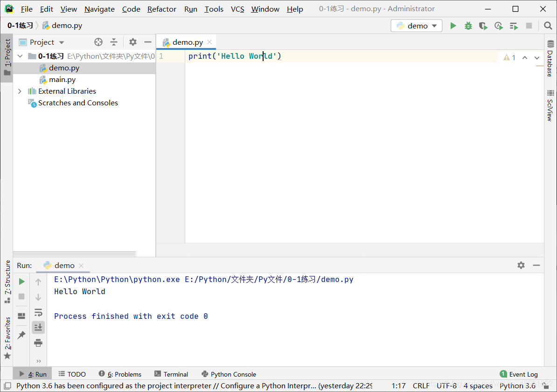
Task: Collapse the 0-1练习 project folder
Action: click(20, 56)
